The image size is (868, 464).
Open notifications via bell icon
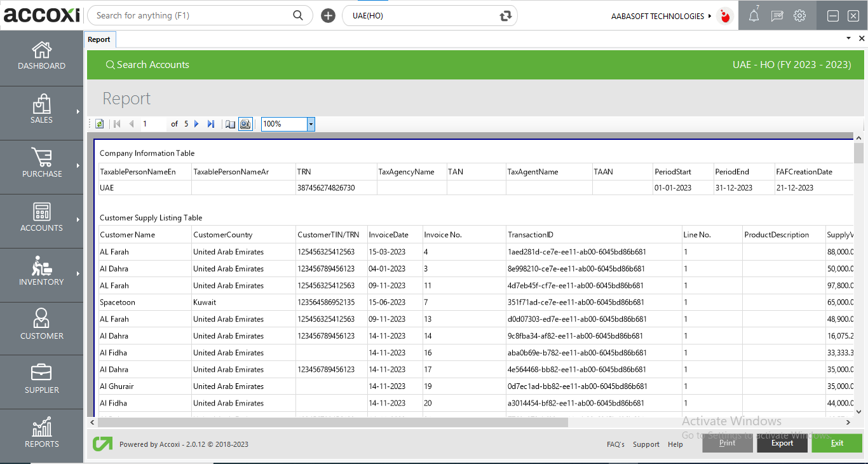753,15
